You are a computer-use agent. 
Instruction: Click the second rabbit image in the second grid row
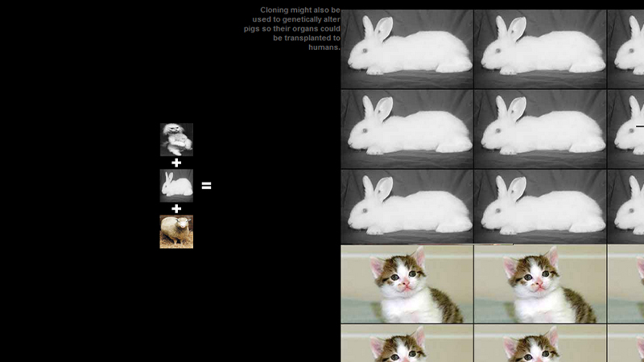(540, 129)
